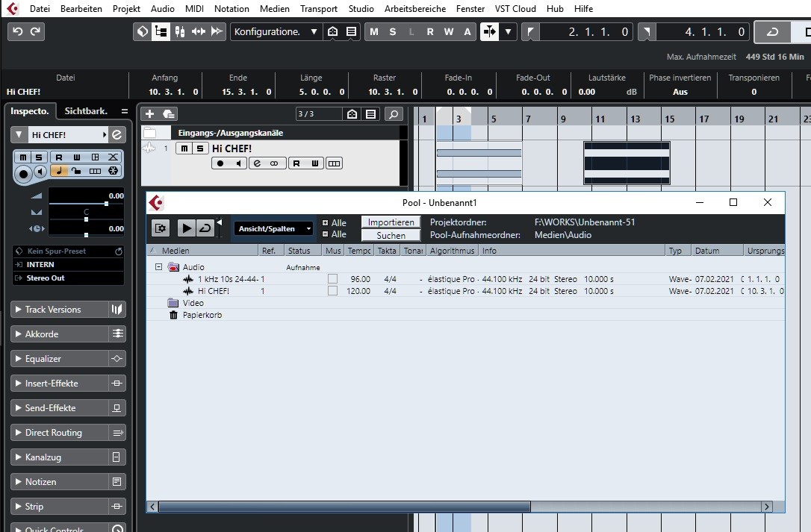Screen dimensions: 811x532
Task: Open the project history icon
Action: (142, 31)
